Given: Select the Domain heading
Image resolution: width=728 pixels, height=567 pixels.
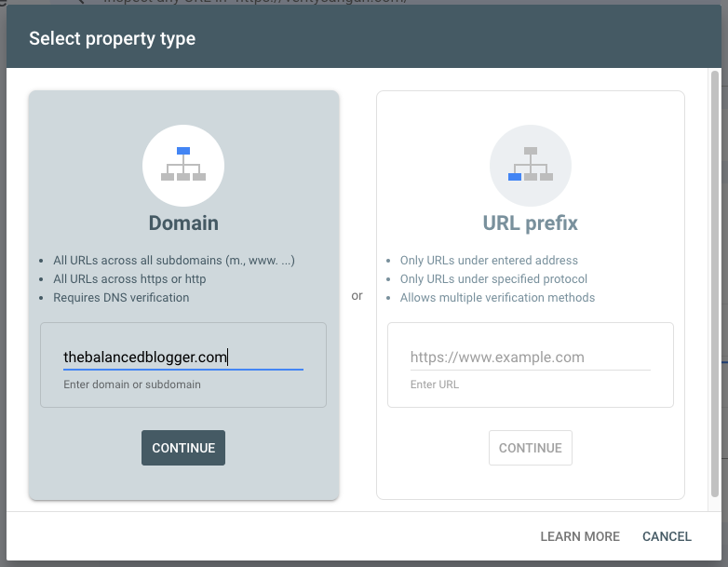Looking at the screenshot, I should coord(183,223).
